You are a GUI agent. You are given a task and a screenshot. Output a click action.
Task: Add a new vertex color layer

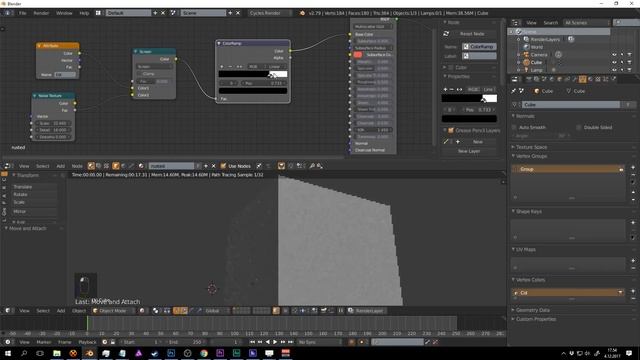pos(633,291)
